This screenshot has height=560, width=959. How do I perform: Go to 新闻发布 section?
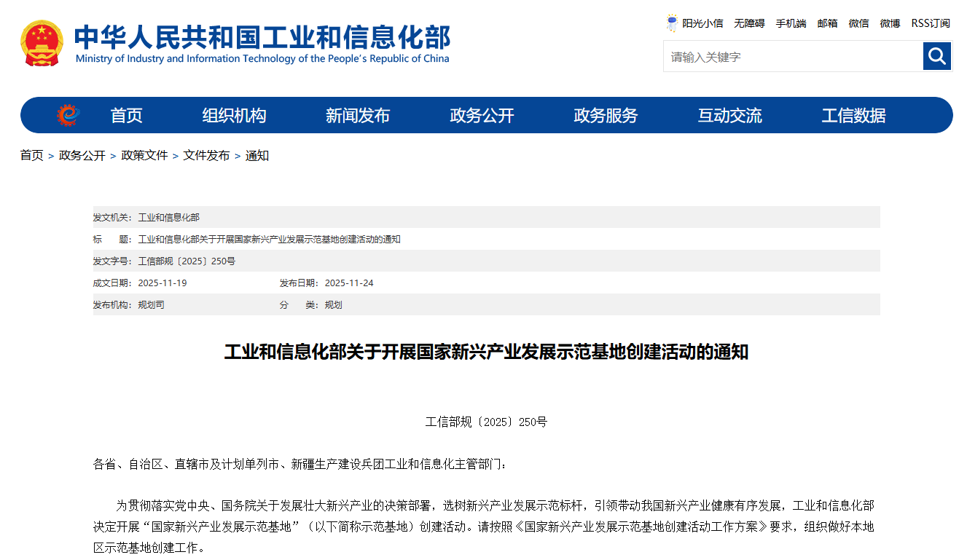click(358, 115)
